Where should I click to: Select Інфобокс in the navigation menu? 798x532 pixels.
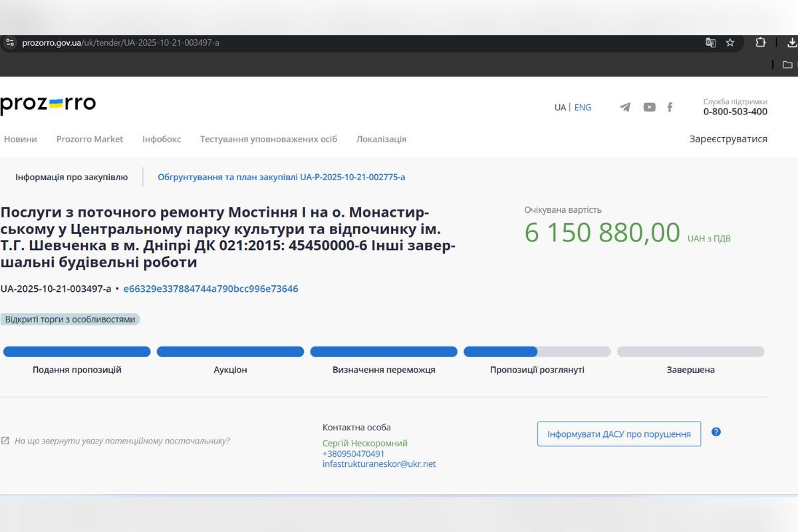point(161,139)
